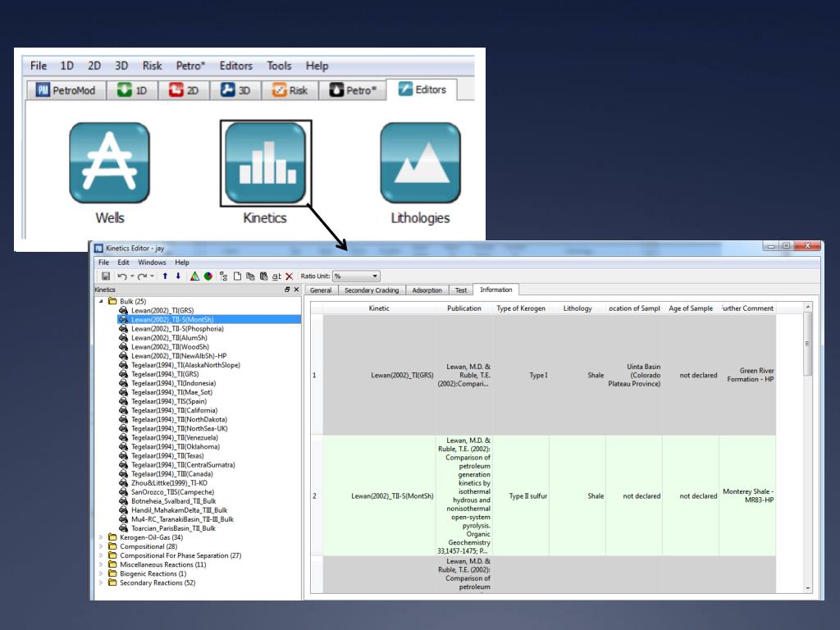This screenshot has height=630, width=840.
Task: Switch to the 3D launcher tab
Action: tap(235, 90)
